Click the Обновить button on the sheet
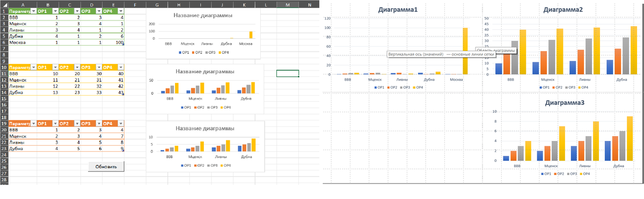This screenshot has height=199, width=644. click(x=106, y=166)
